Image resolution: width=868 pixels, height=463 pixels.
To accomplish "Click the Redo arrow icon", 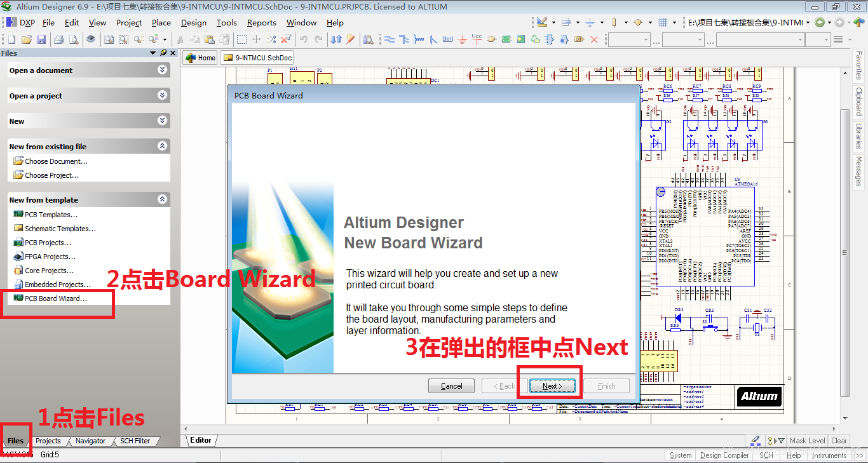I will tap(318, 39).
